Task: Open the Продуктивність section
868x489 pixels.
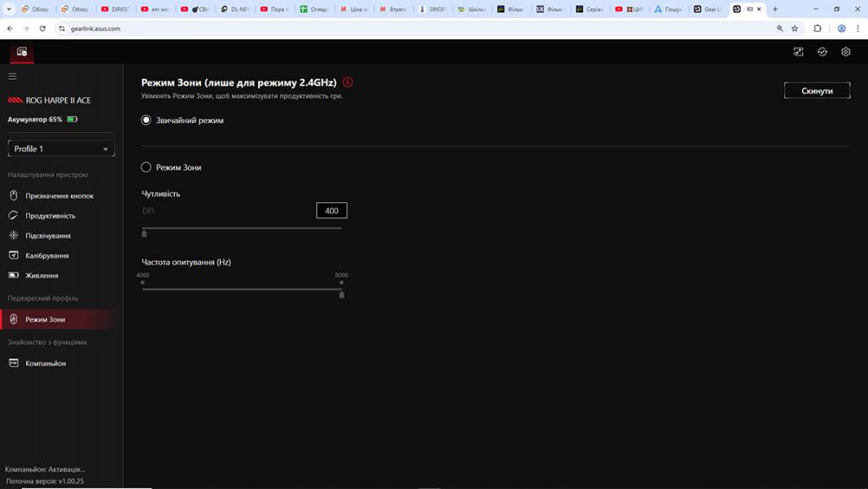Action: pyautogui.click(x=50, y=216)
